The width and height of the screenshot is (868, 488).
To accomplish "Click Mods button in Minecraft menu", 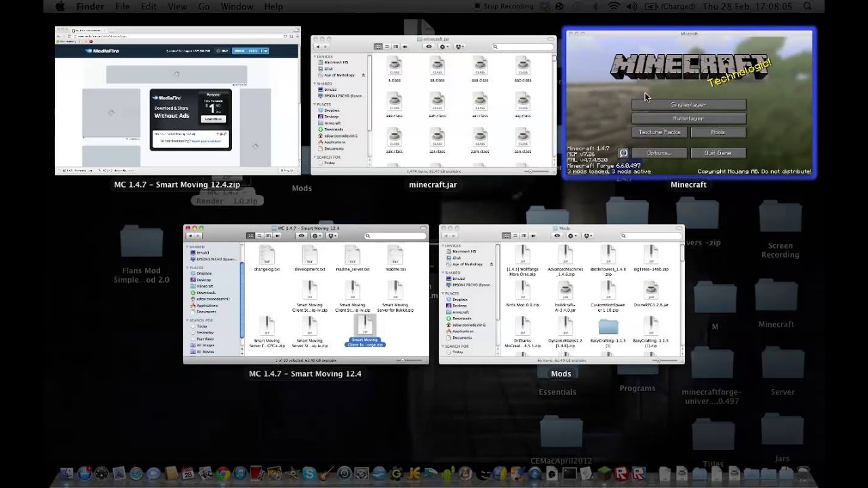I will (718, 133).
